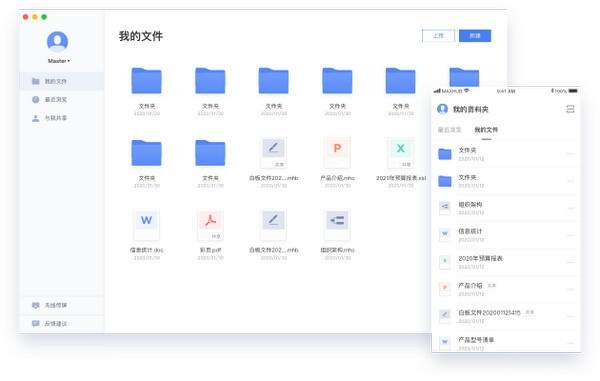Screen dimensions: 600x381
Task: Open 产品介绍 row in mobile list
Action: point(506,290)
